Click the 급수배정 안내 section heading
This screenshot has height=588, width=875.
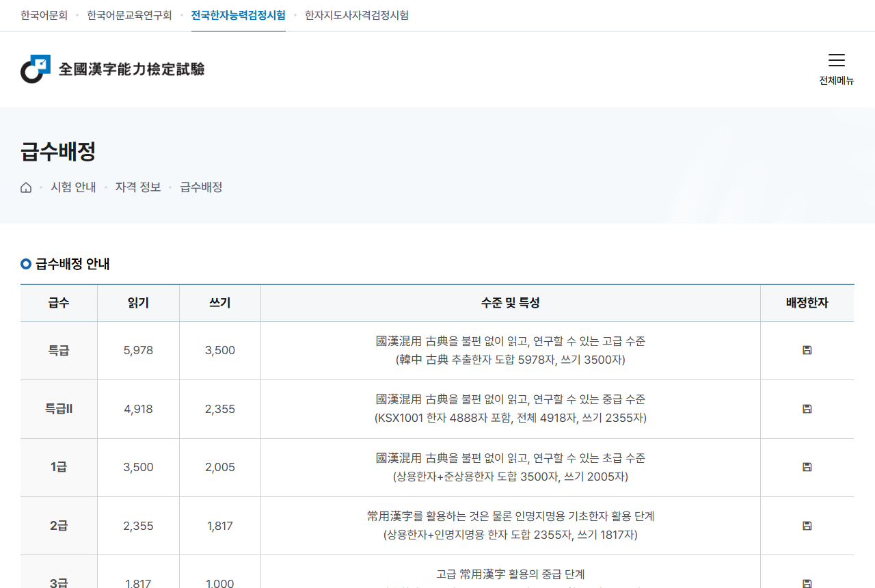72,264
